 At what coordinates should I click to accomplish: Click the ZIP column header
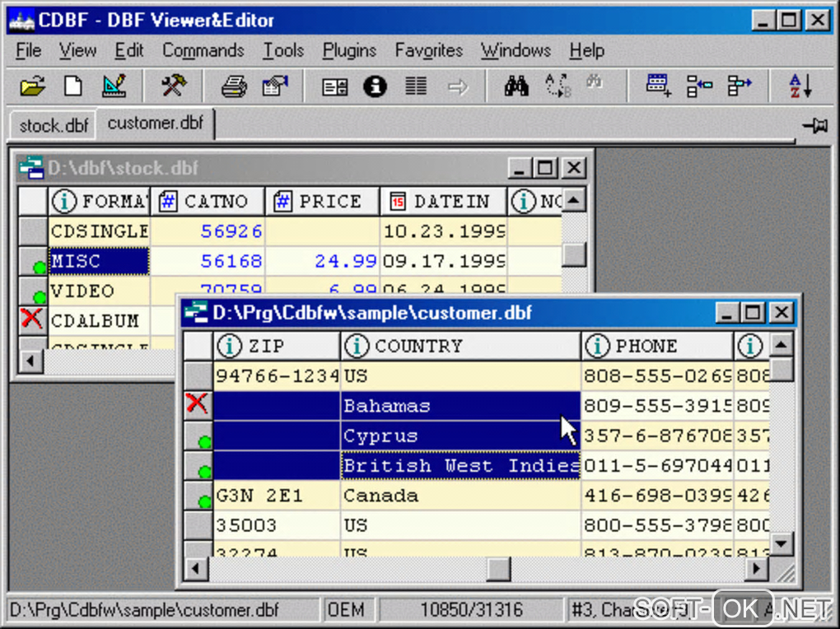[x=277, y=346]
